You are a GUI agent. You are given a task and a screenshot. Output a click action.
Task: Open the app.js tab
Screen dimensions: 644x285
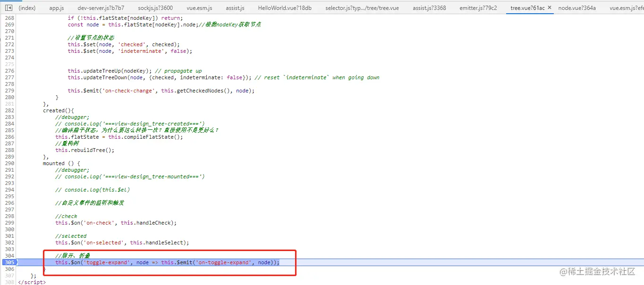tap(57, 8)
